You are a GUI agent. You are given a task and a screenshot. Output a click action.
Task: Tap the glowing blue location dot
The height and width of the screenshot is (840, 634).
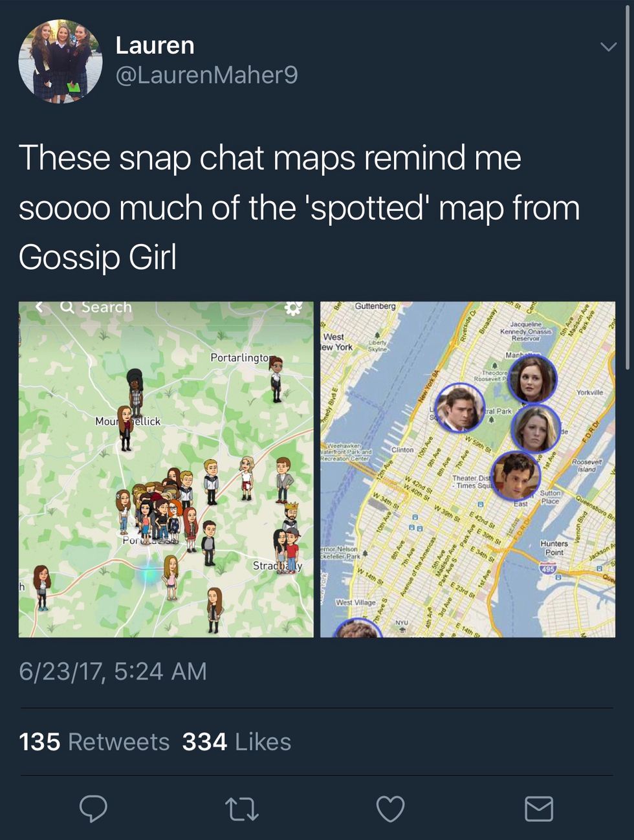[150, 573]
